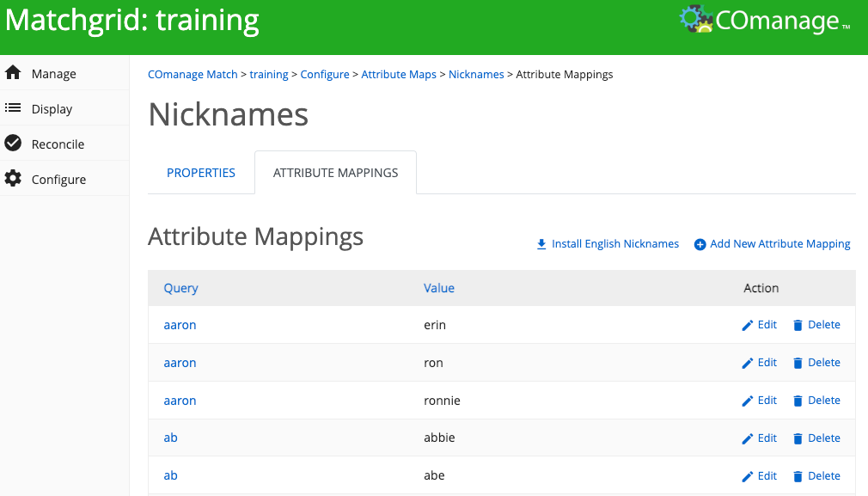The width and height of the screenshot is (868, 496).
Task: Click the COmanage Match breadcrumb
Action: [193, 74]
